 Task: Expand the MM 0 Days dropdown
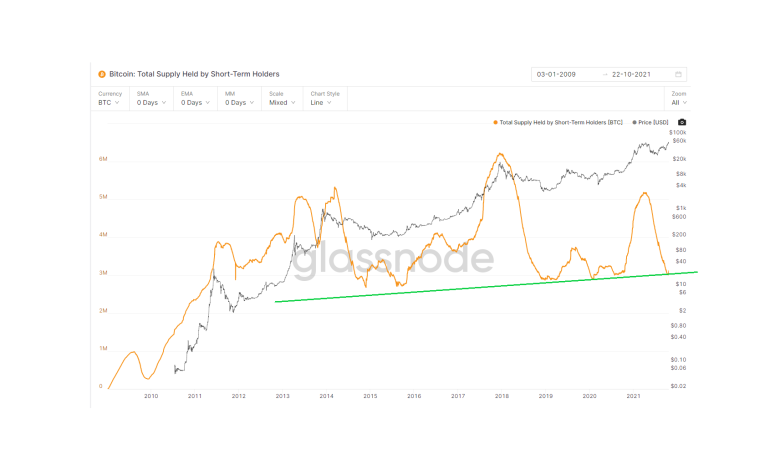(241, 102)
